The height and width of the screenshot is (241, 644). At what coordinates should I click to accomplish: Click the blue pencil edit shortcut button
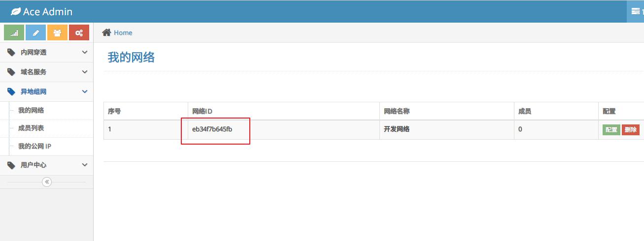coord(36,33)
